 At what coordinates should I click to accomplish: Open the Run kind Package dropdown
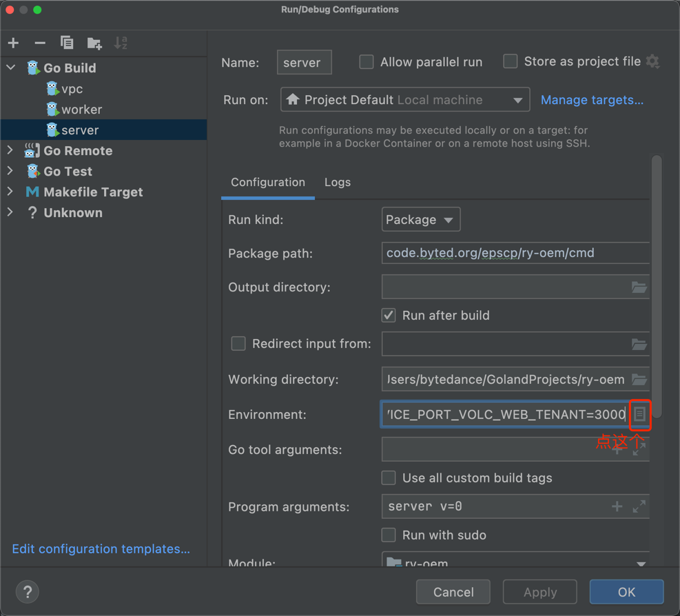421,220
